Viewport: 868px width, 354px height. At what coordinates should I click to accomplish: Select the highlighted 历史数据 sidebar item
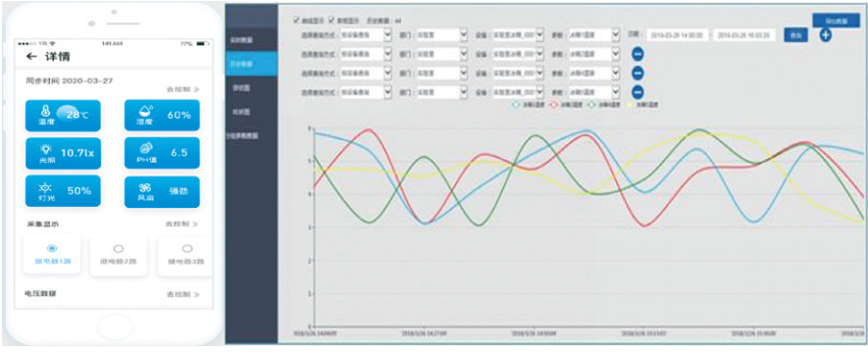pyautogui.click(x=251, y=64)
